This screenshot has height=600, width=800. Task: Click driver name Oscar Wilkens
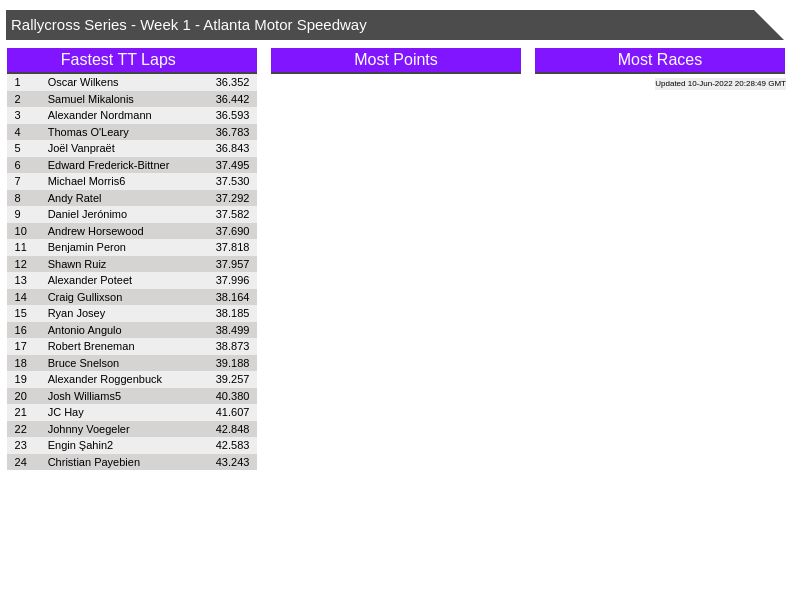83,82
